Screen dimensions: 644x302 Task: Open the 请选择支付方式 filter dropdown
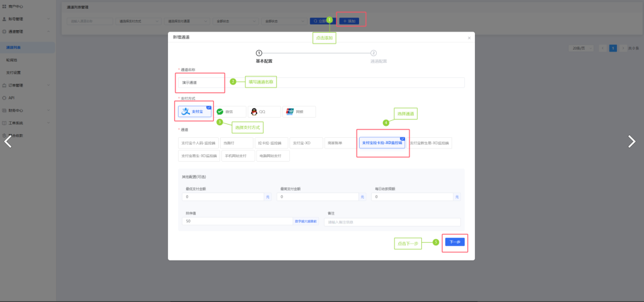click(138, 21)
